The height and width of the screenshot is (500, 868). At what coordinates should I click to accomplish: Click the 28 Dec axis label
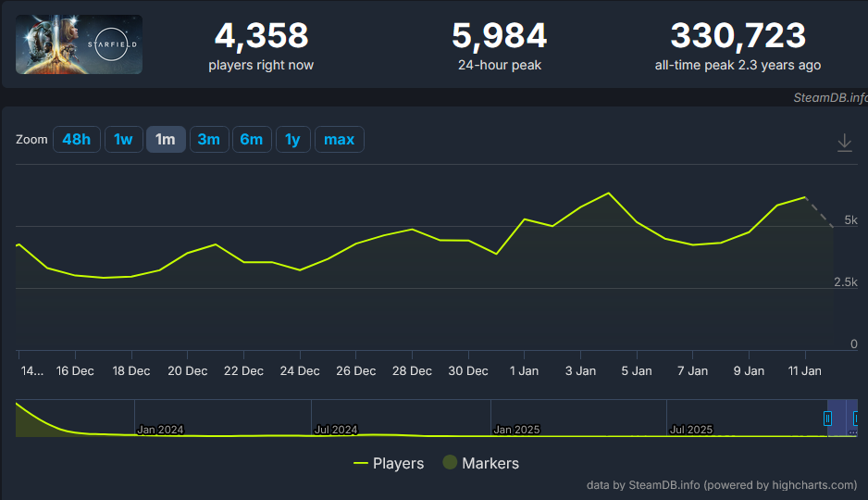[x=412, y=371]
